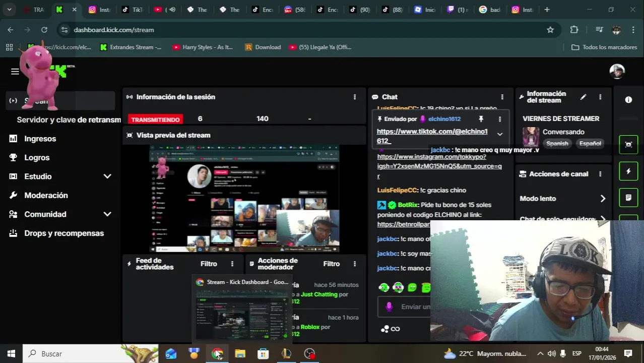Filter the moderator actions list
The width and height of the screenshot is (644, 363).
tap(331, 264)
